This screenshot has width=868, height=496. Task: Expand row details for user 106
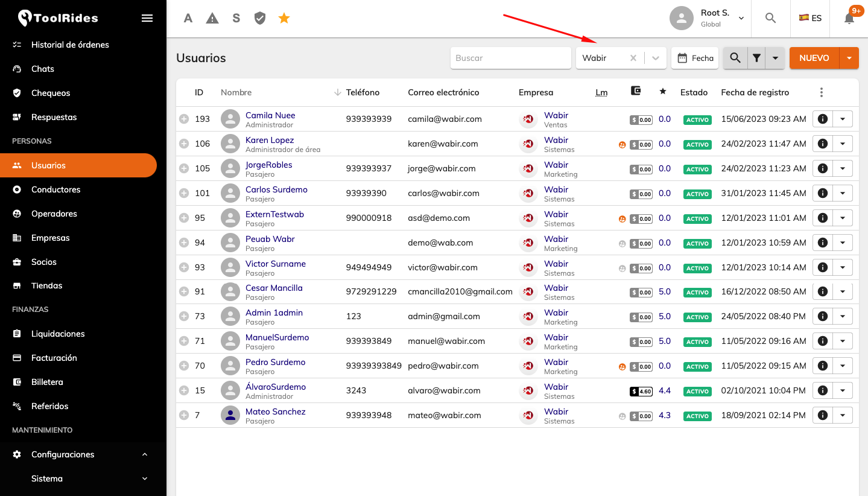click(x=184, y=144)
